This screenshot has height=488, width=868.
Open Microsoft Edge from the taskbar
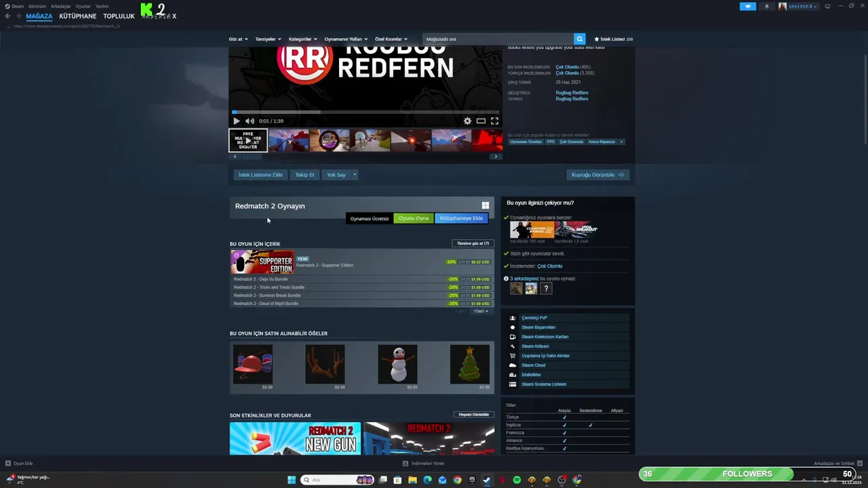click(427, 480)
